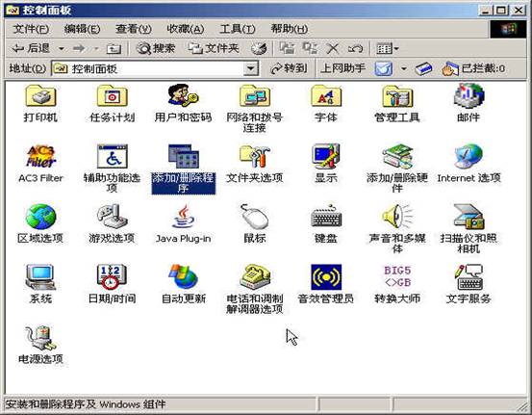Open the 编辑(E) menu

[82, 29]
